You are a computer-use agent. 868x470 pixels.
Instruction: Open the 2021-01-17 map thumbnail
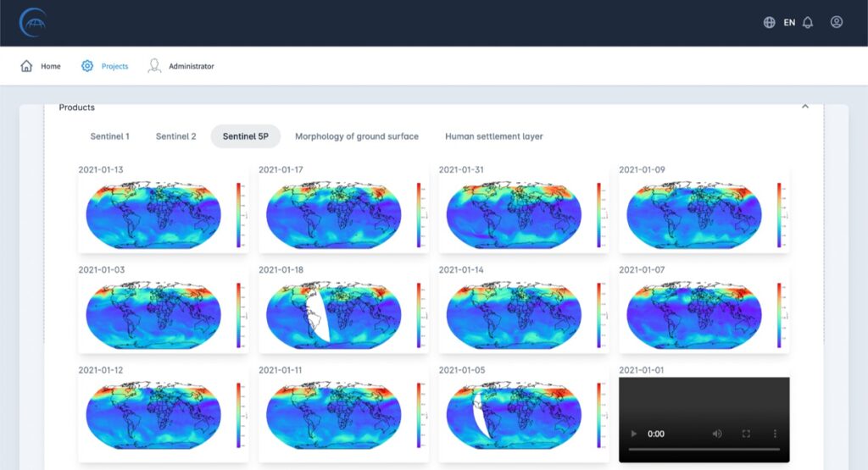pos(343,214)
